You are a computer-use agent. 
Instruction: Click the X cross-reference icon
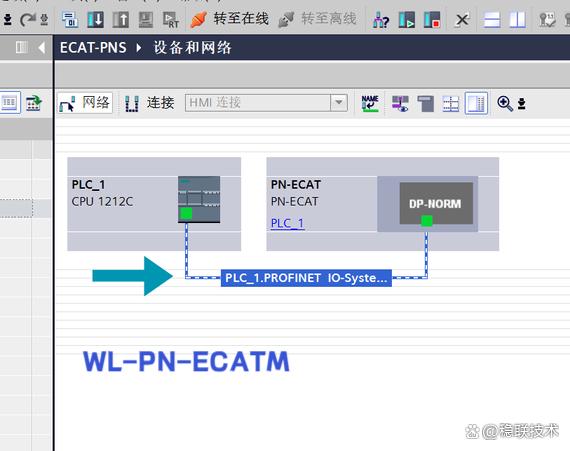[462, 19]
